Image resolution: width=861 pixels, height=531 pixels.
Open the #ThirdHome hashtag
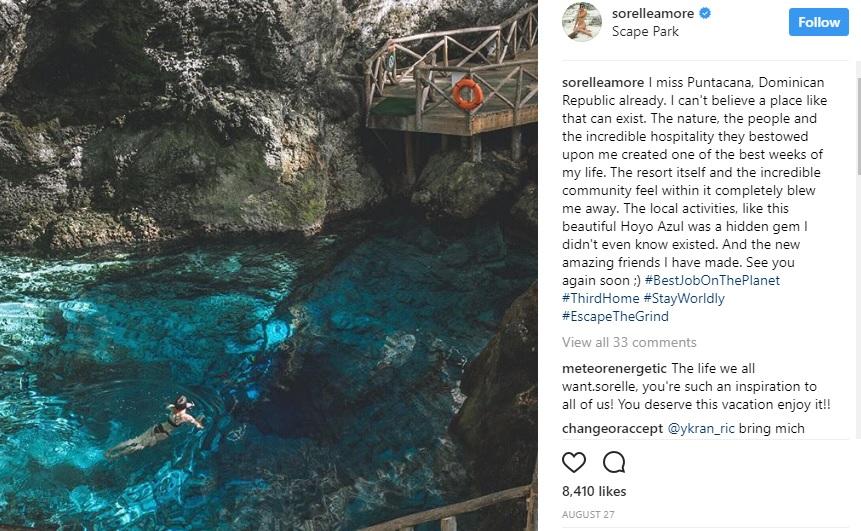pyautogui.click(x=600, y=298)
